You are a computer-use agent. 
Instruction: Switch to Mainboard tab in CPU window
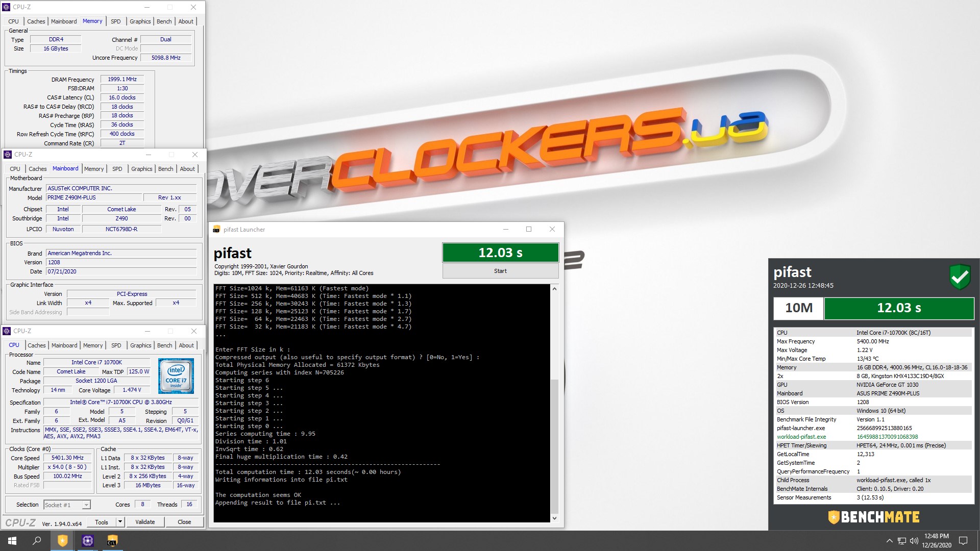pos(64,345)
